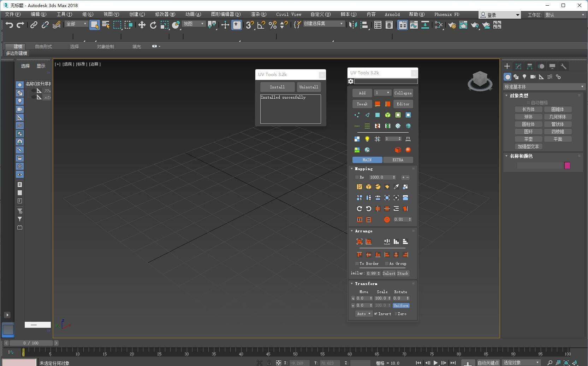Enable the As Group checkbox

pyautogui.click(x=387, y=263)
